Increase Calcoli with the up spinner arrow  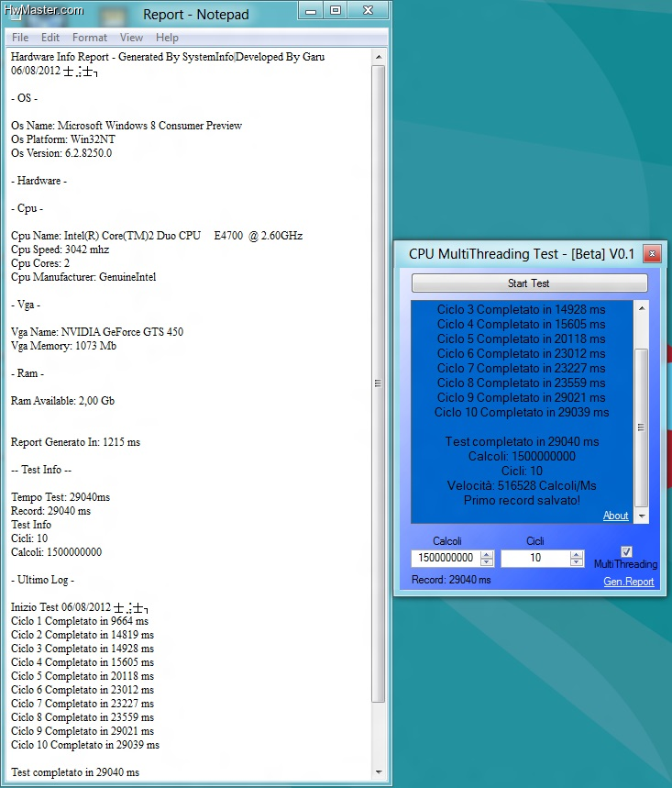(x=487, y=554)
